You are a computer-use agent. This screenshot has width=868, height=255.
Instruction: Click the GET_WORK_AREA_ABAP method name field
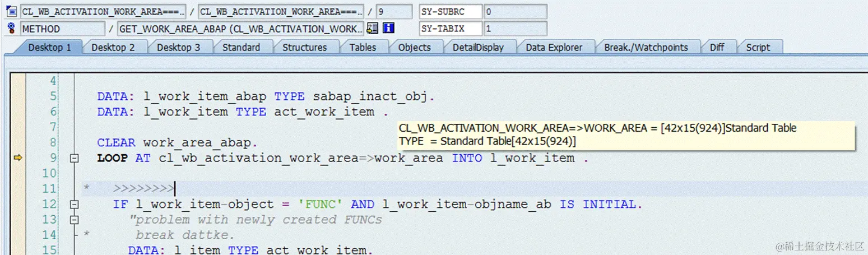pos(240,29)
